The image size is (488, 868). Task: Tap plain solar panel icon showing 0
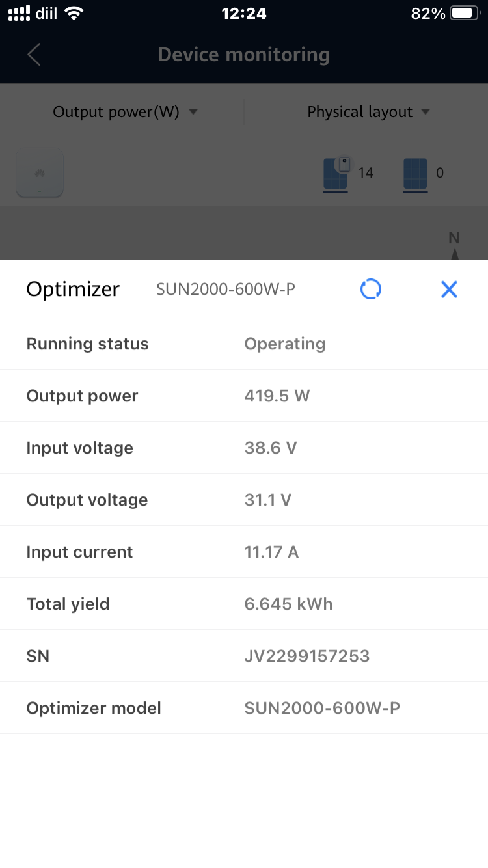(415, 174)
